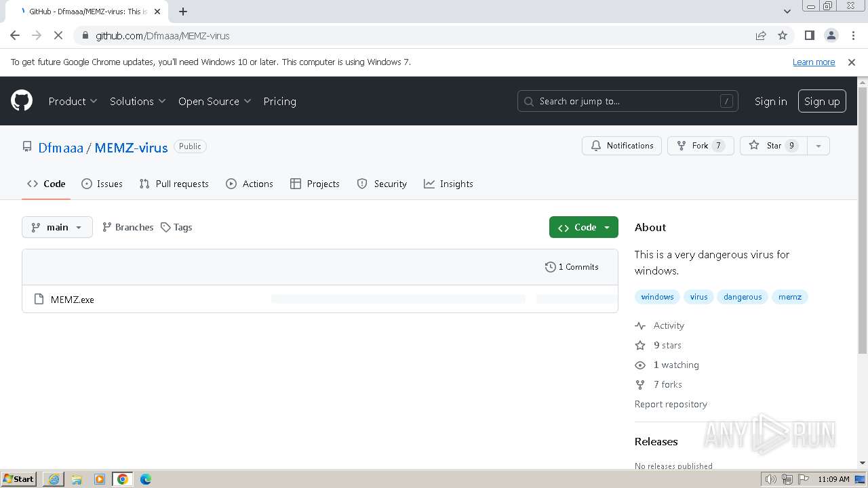This screenshot has width=868, height=488.
Task: Open the Security tab
Action: point(382,184)
